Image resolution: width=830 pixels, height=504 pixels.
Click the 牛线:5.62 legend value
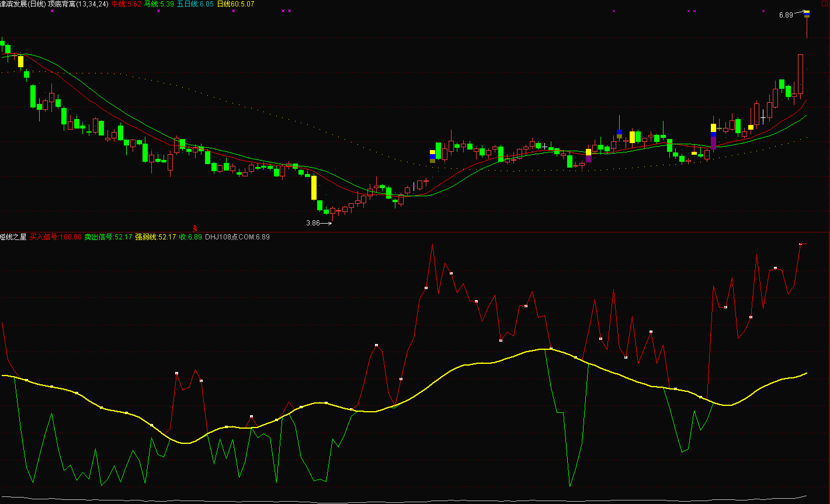point(126,4)
